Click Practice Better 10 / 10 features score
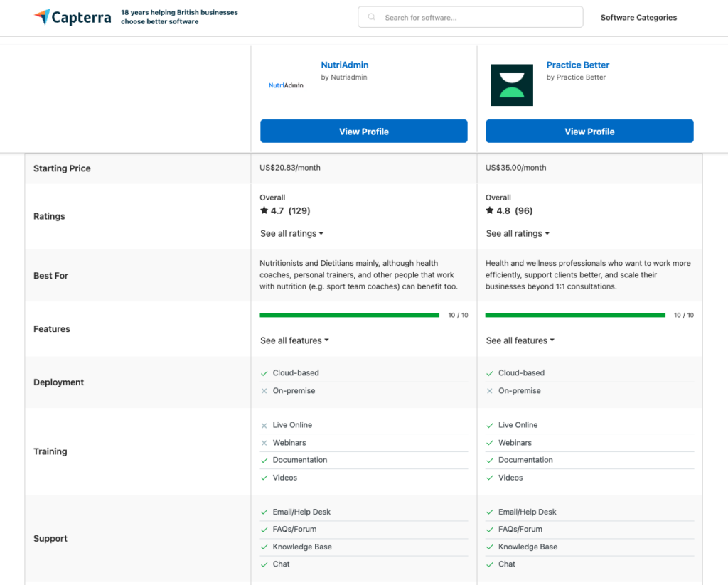The image size is (728, 585). pyautogui.click(x=684, y=316)
